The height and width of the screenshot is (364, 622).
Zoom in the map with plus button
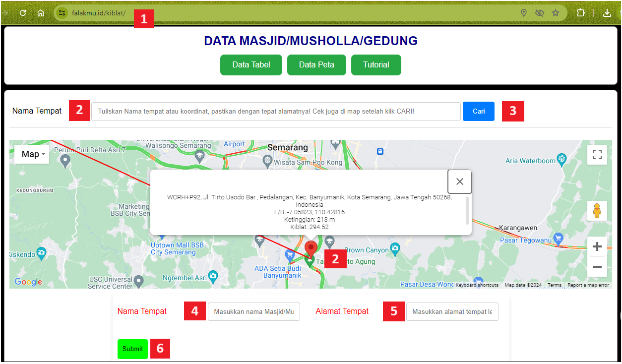coord(597,246)
